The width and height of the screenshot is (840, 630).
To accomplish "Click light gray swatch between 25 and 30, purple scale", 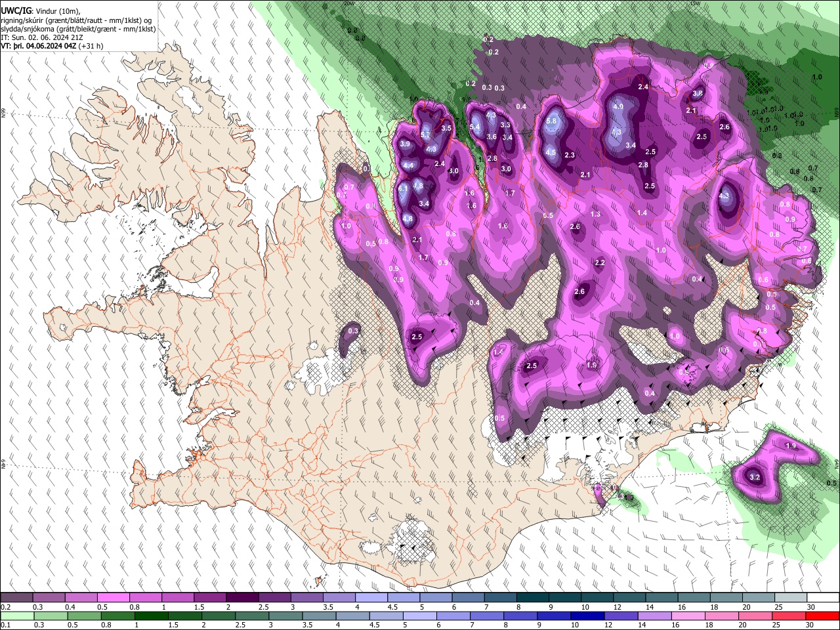I will pyautogui.click(x=790, y=598).
